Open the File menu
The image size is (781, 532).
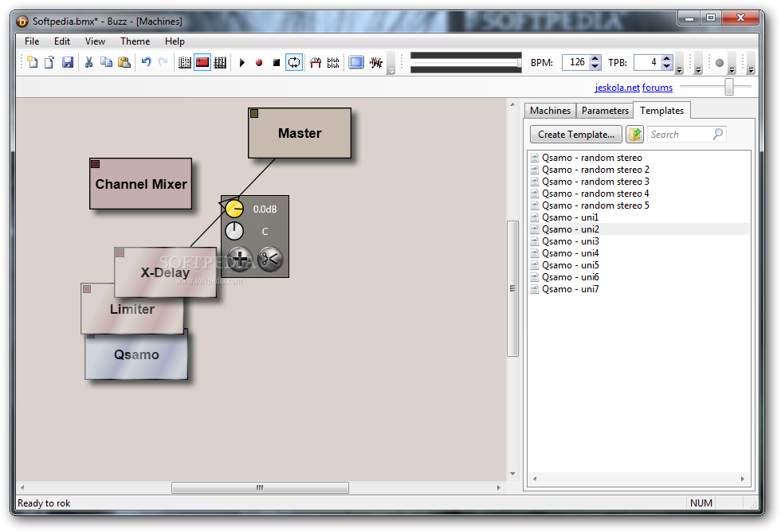coord(32,41)
